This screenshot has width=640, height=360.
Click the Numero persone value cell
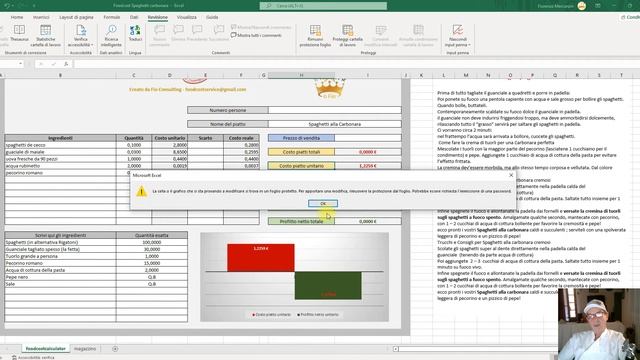[x=335, y=110]
